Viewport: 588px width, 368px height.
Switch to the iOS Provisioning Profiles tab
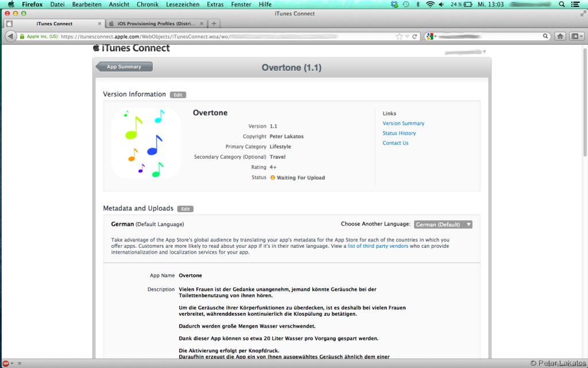tap(156, 23)
